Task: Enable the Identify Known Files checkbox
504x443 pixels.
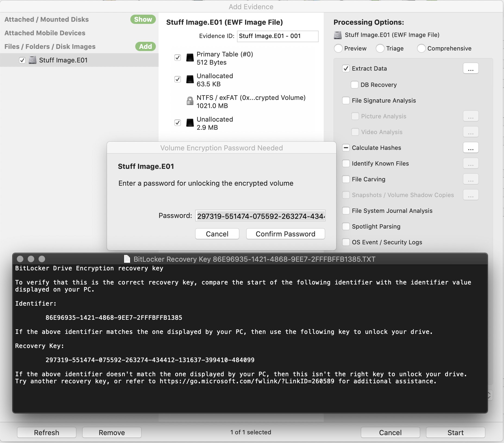Action: 346,163
